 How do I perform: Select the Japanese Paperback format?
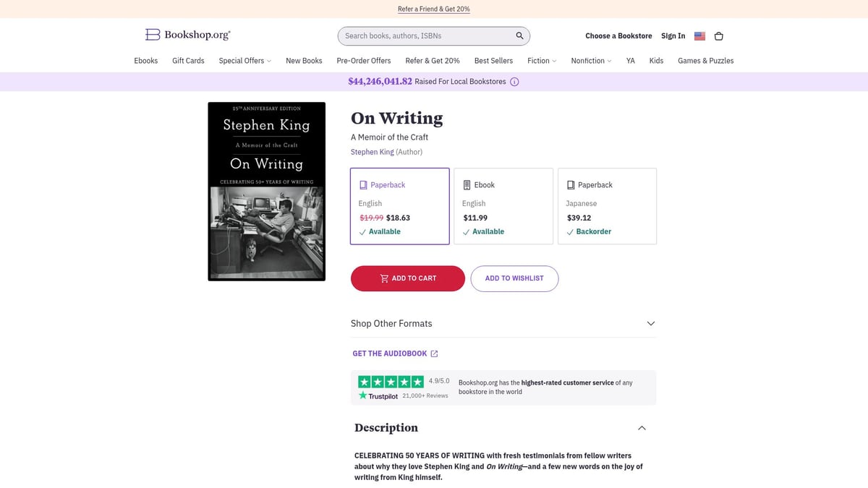coord(607,206)
